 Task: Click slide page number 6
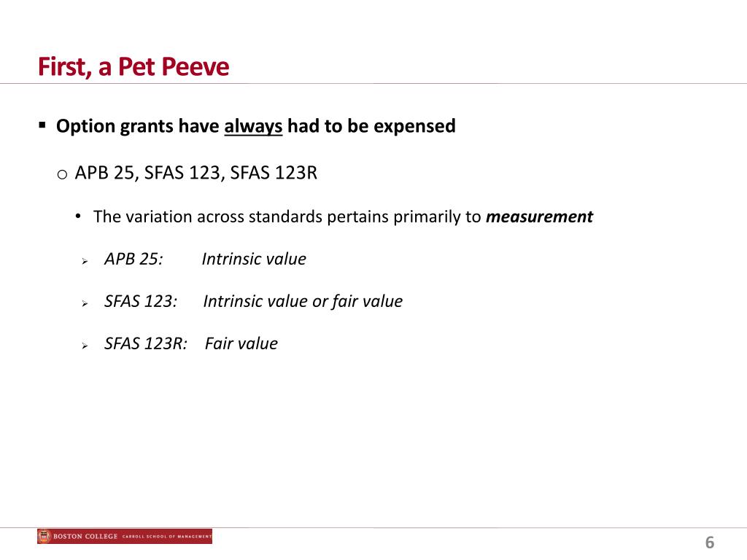tap(710, 542)
